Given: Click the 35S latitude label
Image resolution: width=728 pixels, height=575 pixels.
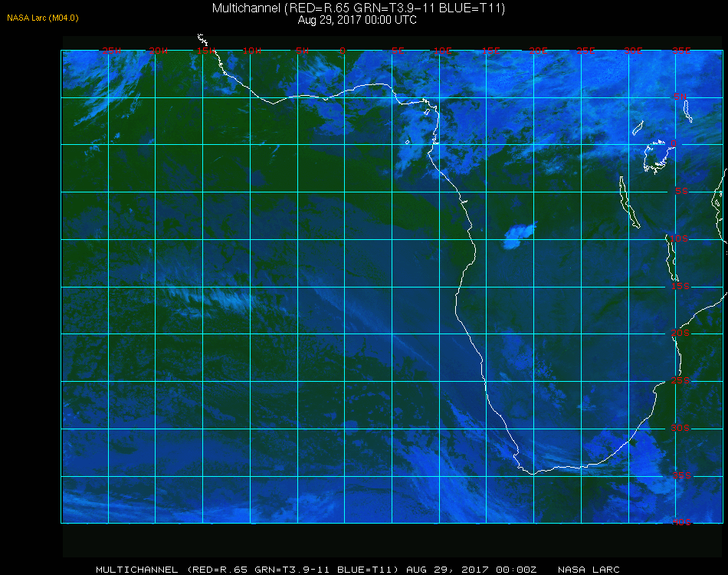Looking at the screenshot, I should click(x=681, y=475).
